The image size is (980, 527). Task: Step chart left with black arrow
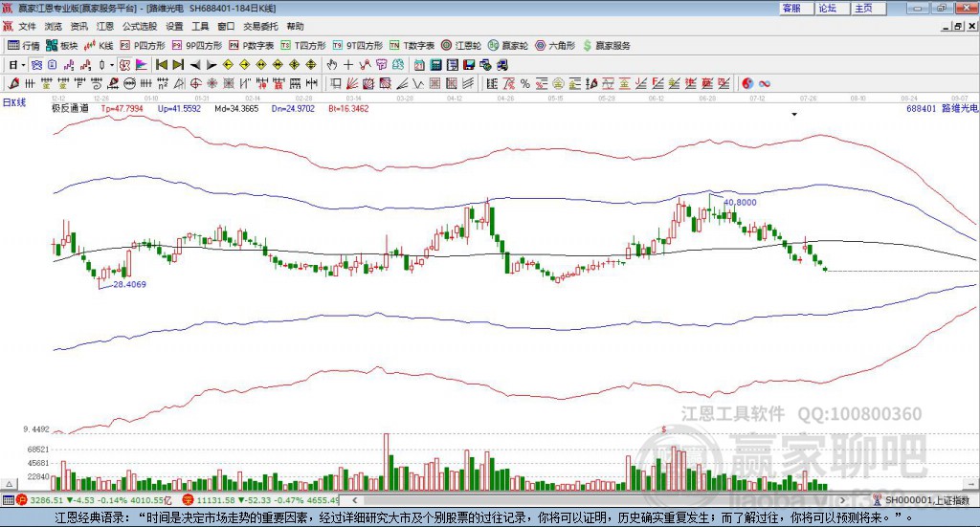click(x=195, y=65)
